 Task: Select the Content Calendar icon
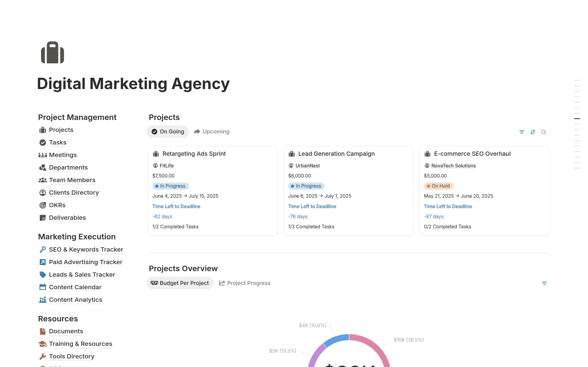42,287
